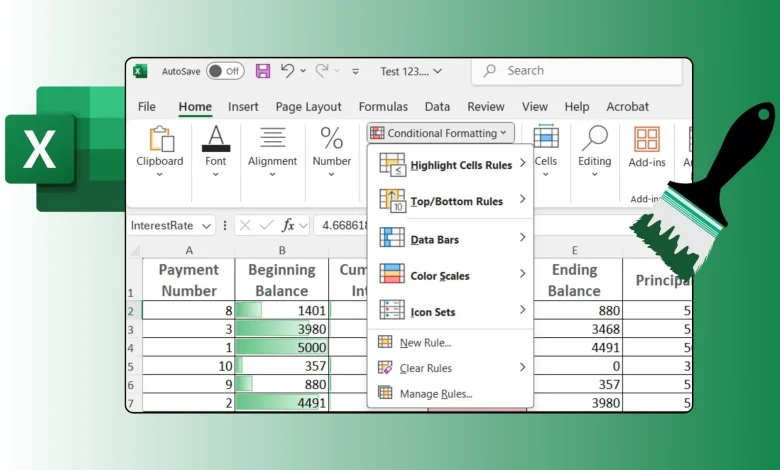
Task: Open the Acrobat tab
Action: tap(627, 106)
